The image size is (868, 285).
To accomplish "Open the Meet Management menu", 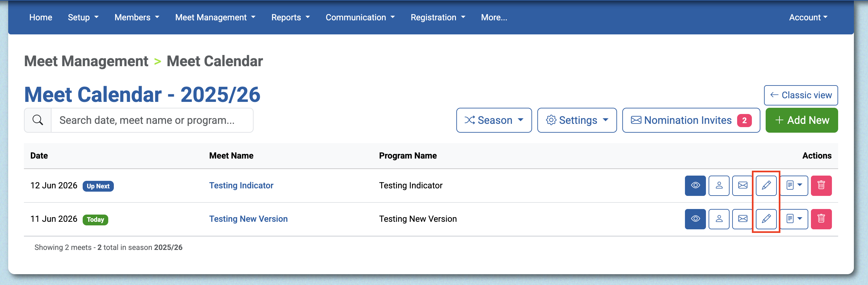I will [x=215, y=17].
